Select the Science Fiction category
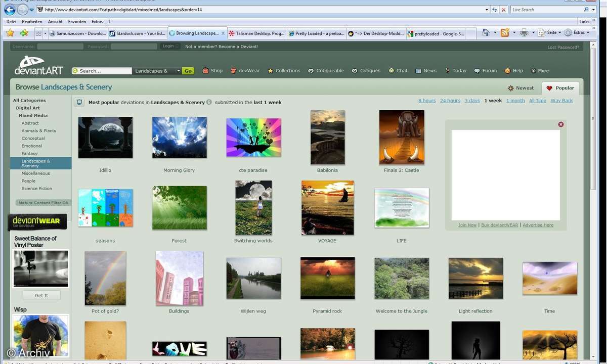 tap(37, 189)
